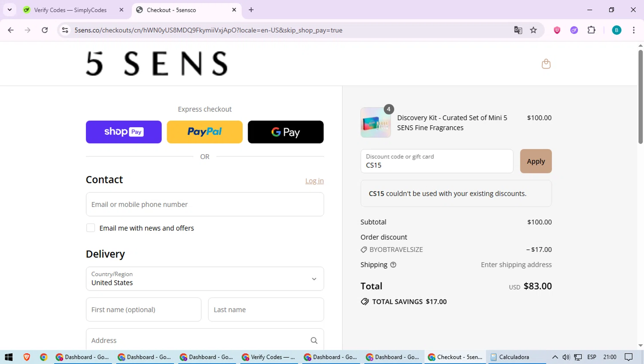Pay with Shop Pay
The height and width of the screenshot is (364, 644).
tap(124, 132)
